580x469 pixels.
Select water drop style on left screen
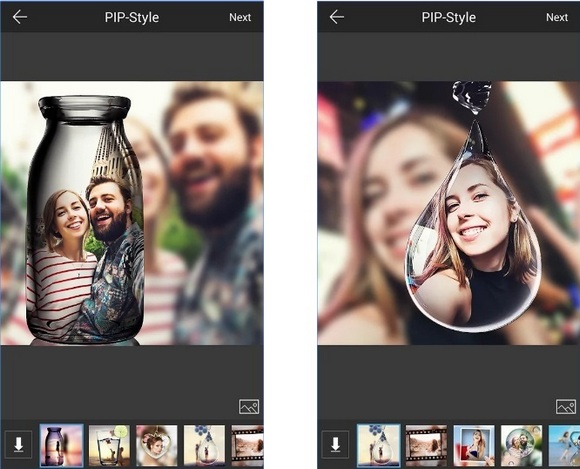tap(205, 445)
